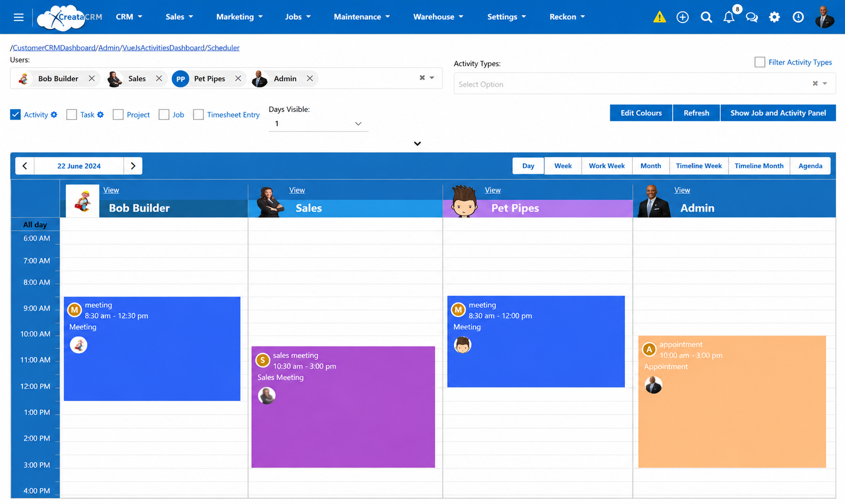This screenshot has width=845, height=504.
Task: Click Show Job and Activity Panel
Action: [x=778, y=113]
